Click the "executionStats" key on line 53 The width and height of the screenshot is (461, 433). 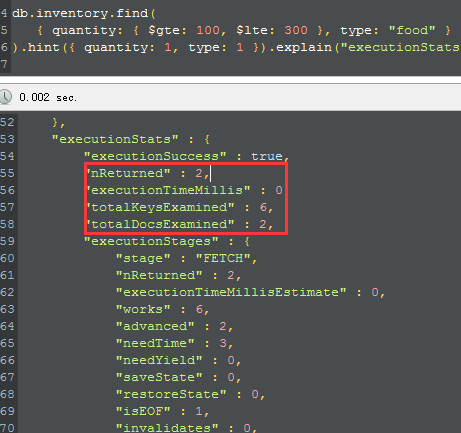coord(115,139)
